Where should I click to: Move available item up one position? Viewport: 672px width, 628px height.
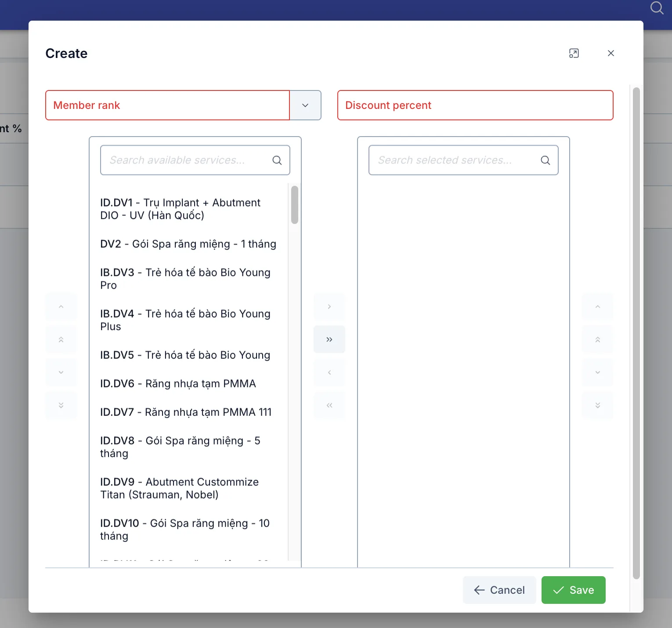(61, 307)
